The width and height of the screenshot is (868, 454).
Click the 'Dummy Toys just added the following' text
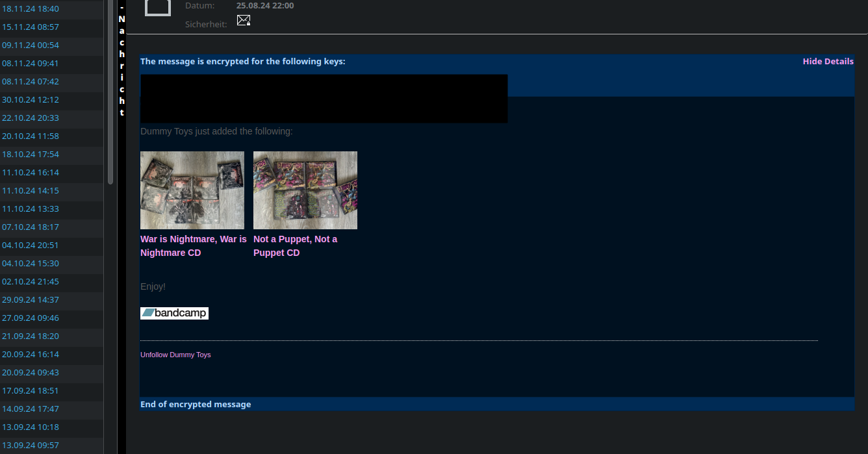pos(216,131)
